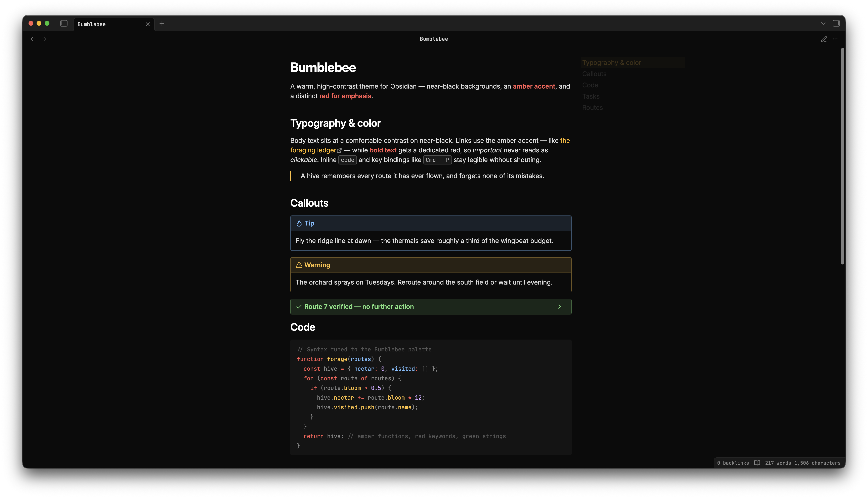This screenshot has width=868, height=498.
Task: Jump to Routes in outline
Action: click(x=592, y=108)
